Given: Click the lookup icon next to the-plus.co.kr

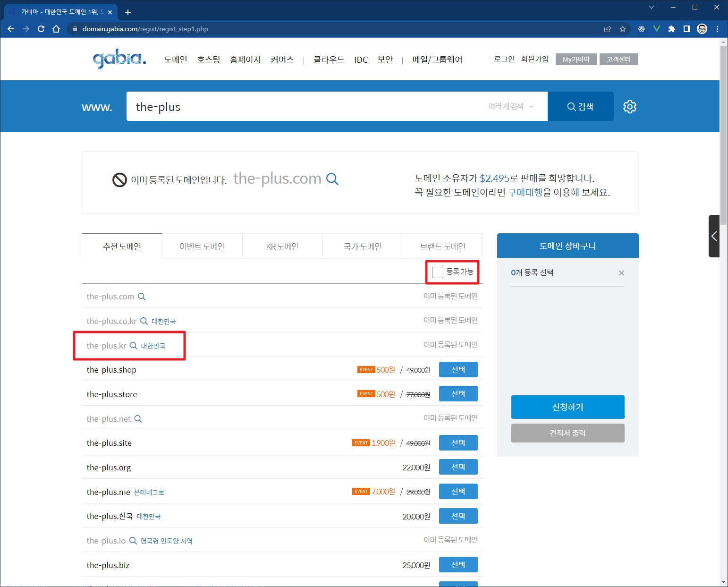Looking at the screenshot, I should (144, 321).
